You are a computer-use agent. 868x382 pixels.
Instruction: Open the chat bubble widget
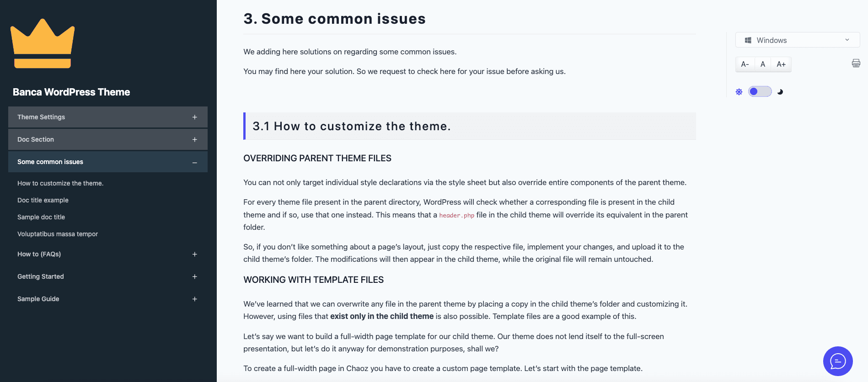tap(837, 361)
